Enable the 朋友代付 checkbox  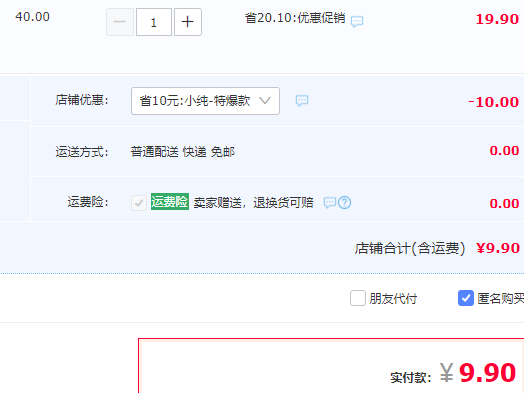pyautogui.click(x=358, y=298)
